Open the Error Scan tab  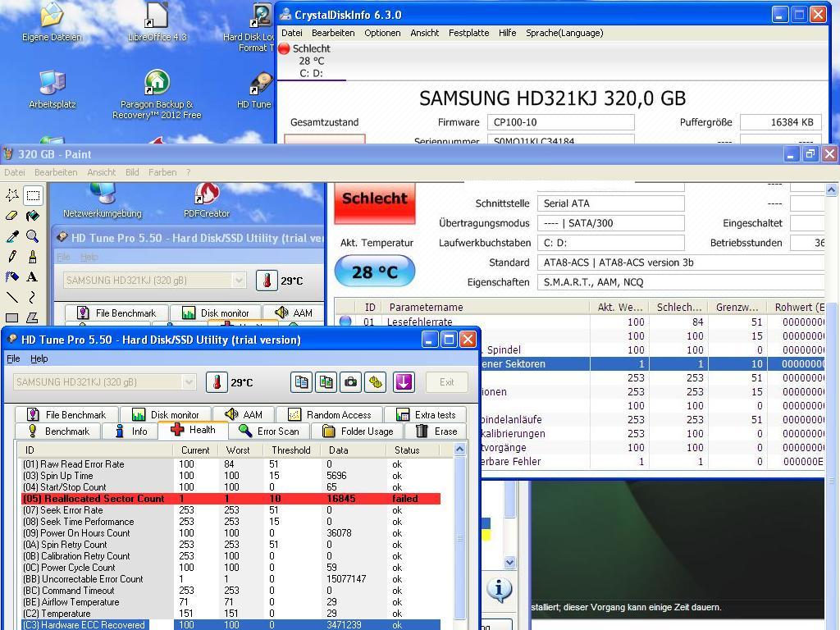point(269,431)
